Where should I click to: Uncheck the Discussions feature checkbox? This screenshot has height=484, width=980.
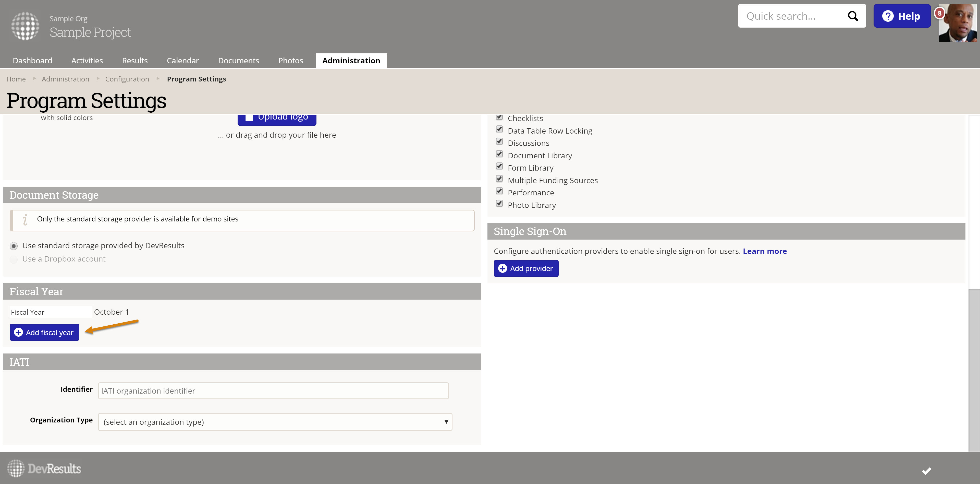click(499, 142)
